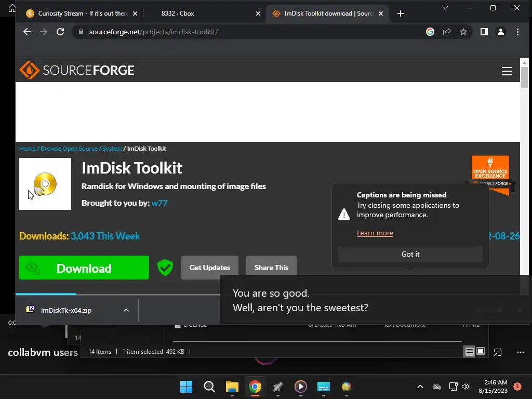Open the Chrome profile menu

[x=500, y=32]
